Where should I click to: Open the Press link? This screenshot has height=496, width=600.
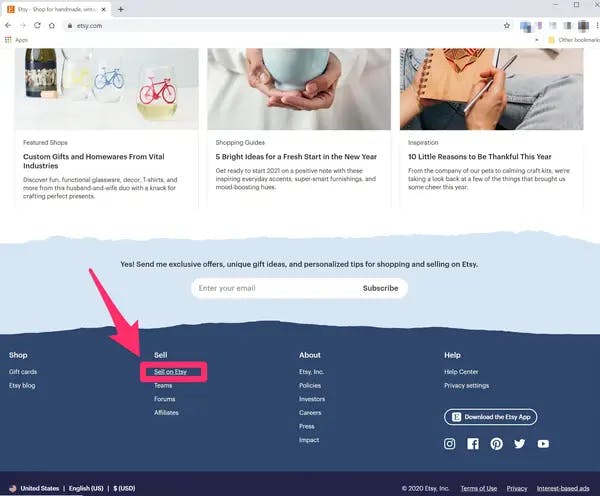(x=307, y=426)
